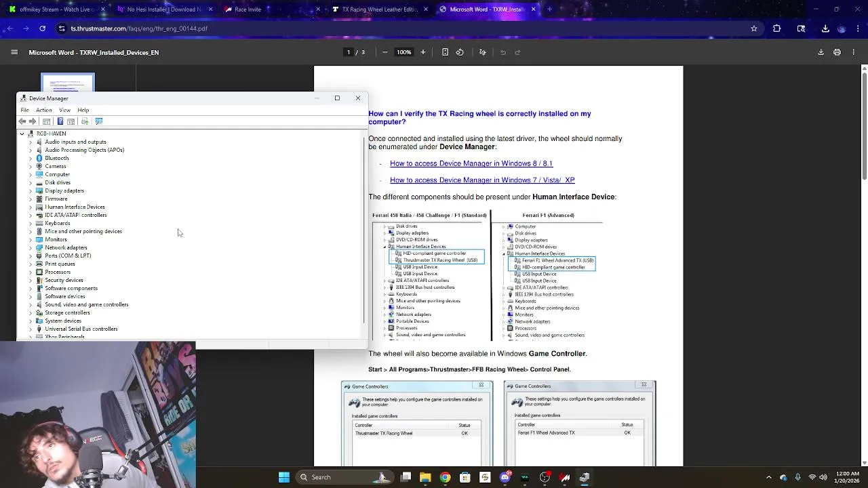The height and width of the screenshot is (488, 868).
Task: Open PDF viewer more actions menu
Action: tap(853, 52)
